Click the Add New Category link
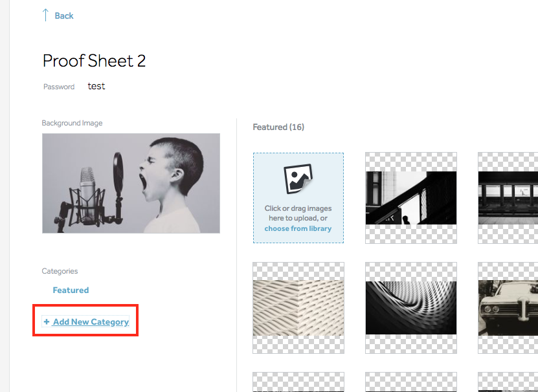 click(91, 321)
